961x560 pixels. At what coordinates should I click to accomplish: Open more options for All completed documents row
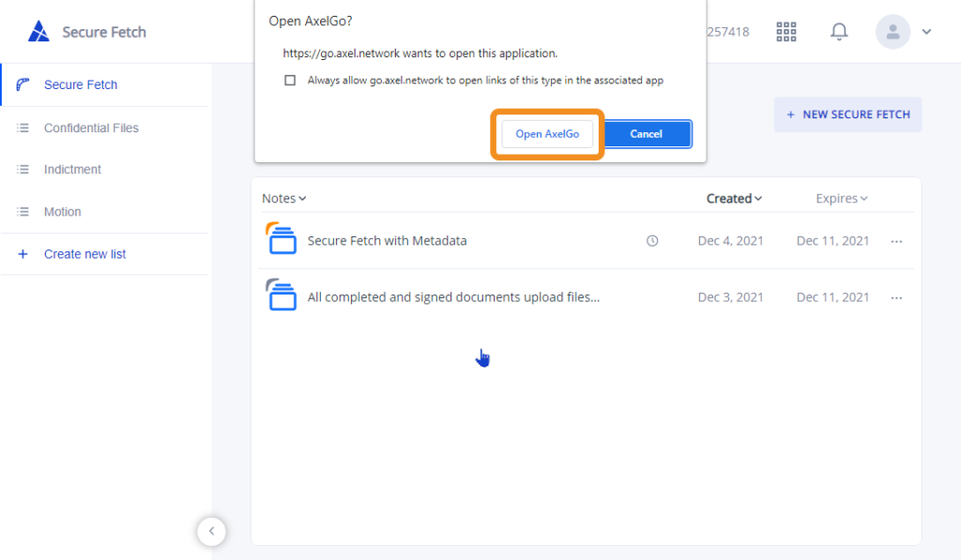point(896,297)
